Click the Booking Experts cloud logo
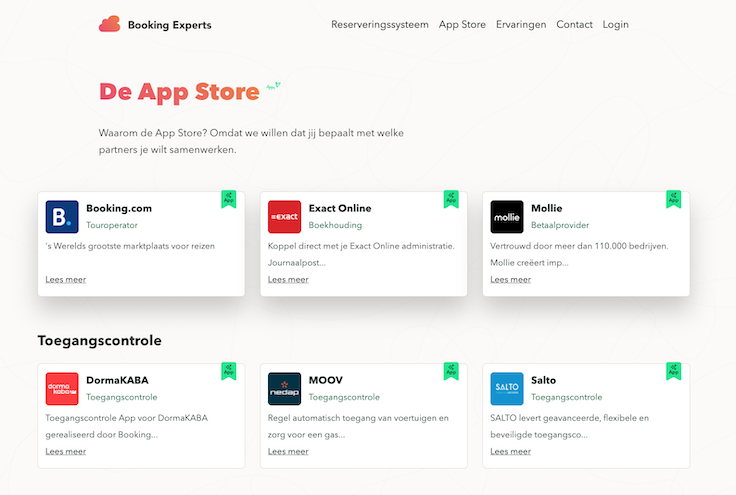The width and height of the screenshot is (736, 495). point(109,24)
